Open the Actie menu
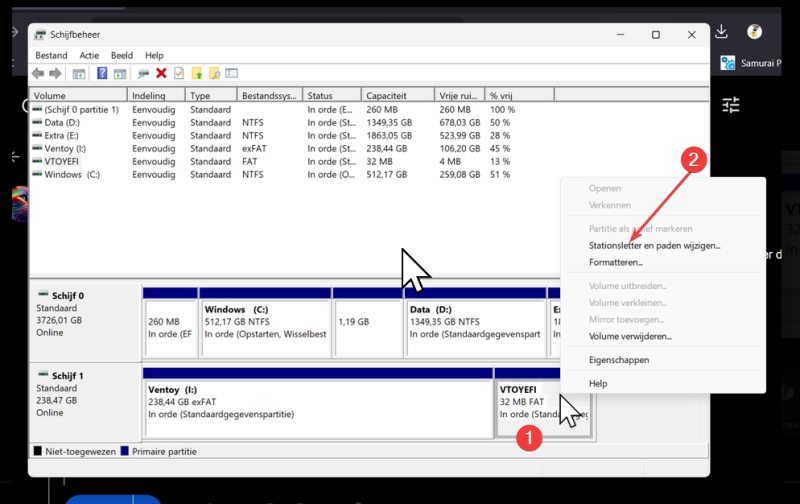 tap(89, 55)
